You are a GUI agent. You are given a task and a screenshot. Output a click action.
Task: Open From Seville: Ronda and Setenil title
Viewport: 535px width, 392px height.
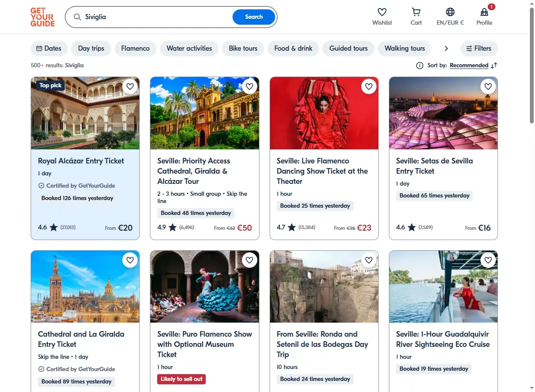coord(322,344)
